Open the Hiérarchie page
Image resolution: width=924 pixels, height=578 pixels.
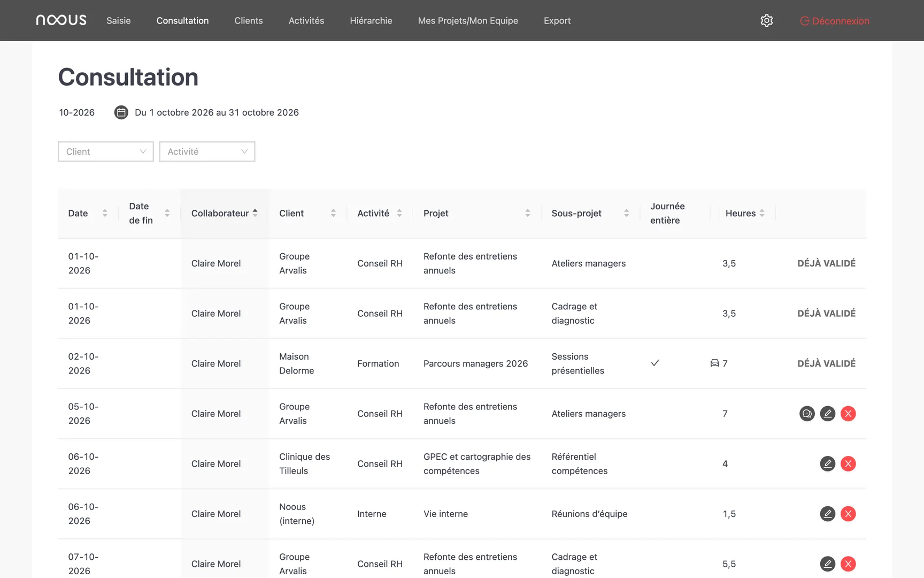click(371, 20)
